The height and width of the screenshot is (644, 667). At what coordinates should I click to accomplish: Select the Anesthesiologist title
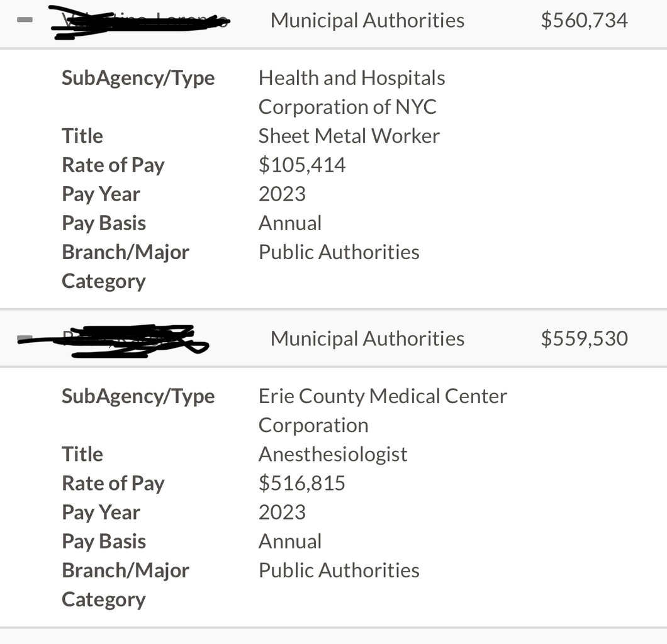click(x=333, y=454)
